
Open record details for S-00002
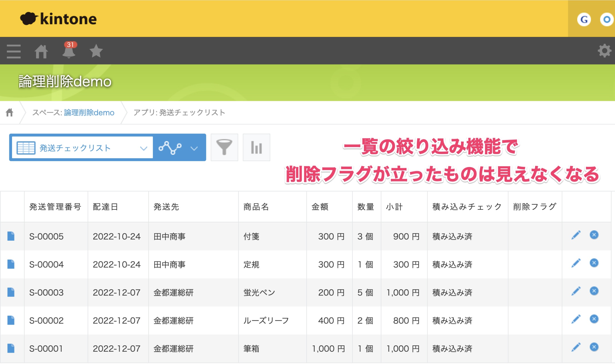[x=11, y=320]
